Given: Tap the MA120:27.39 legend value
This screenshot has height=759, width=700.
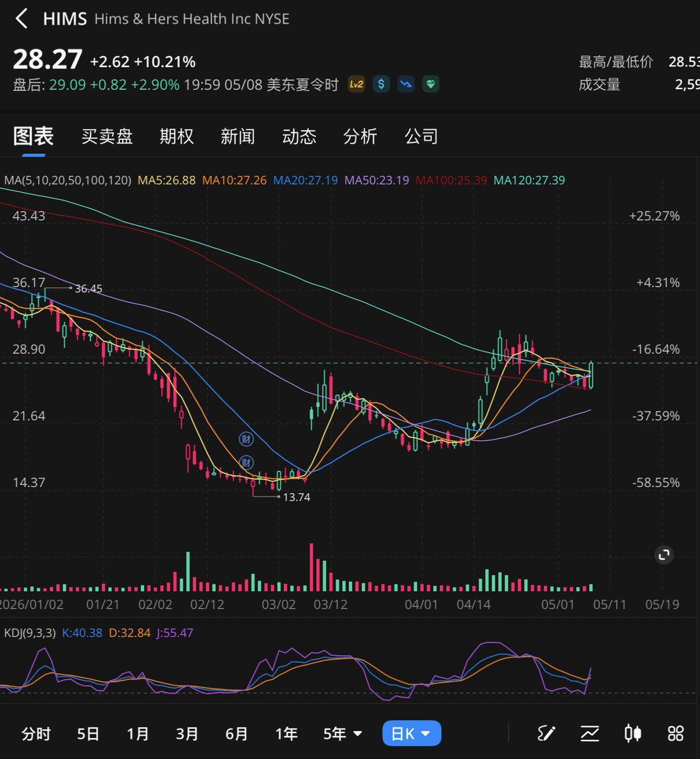Looking at the screenshot, I should click(x=529, y=180).
